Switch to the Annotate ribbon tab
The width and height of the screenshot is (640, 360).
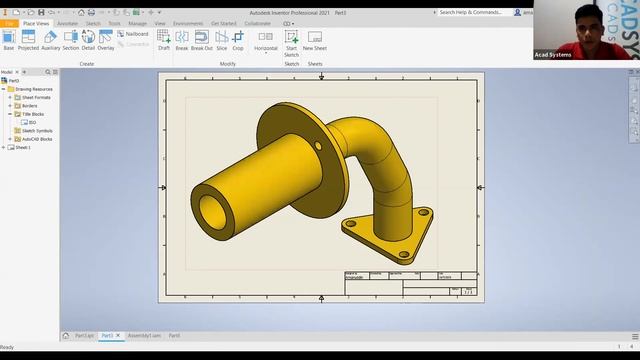pos(67,24)
